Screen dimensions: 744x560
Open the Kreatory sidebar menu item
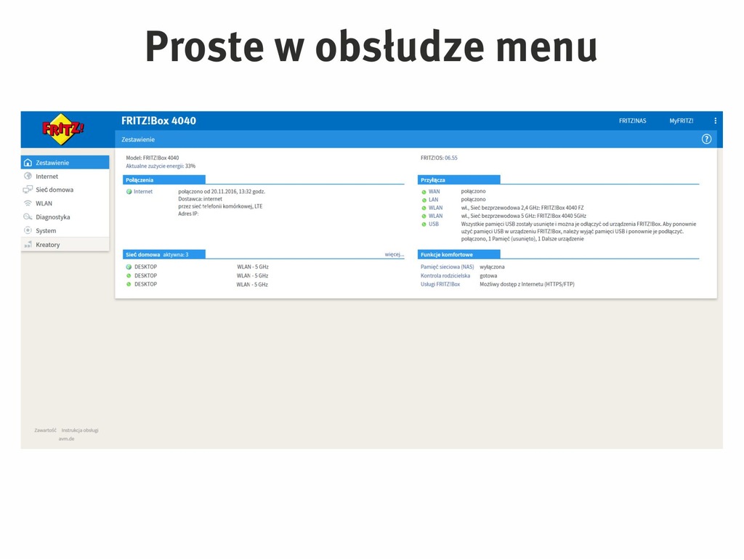(65, 245)
